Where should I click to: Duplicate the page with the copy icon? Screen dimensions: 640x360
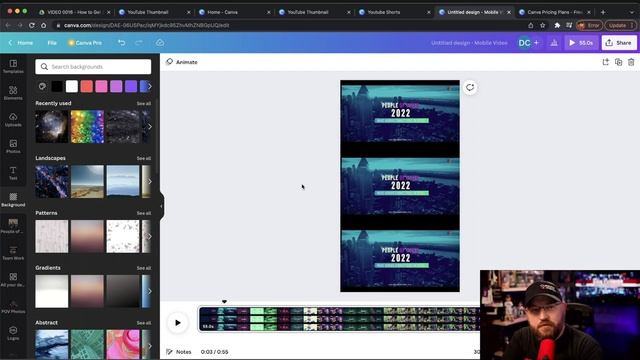tap(618, 62)
